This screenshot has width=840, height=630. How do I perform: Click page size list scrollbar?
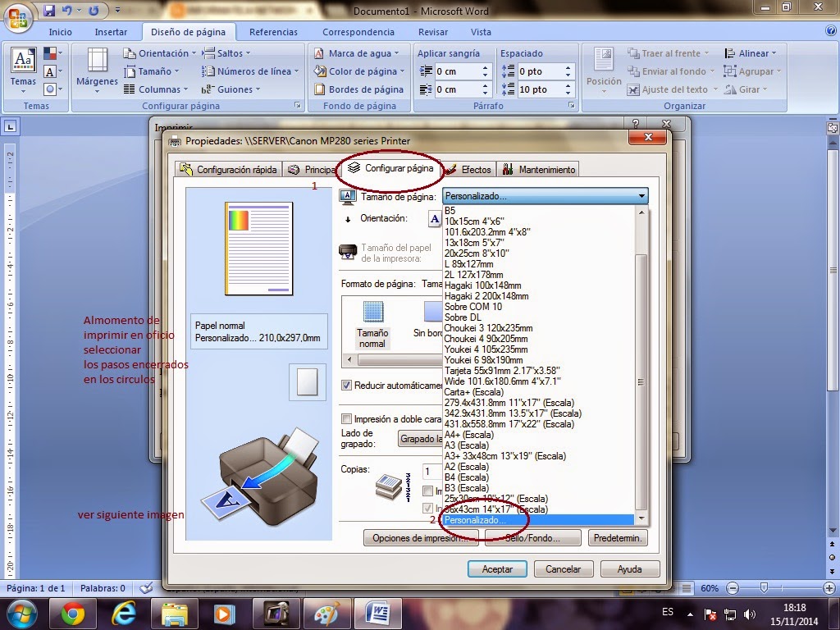(641, 382)
